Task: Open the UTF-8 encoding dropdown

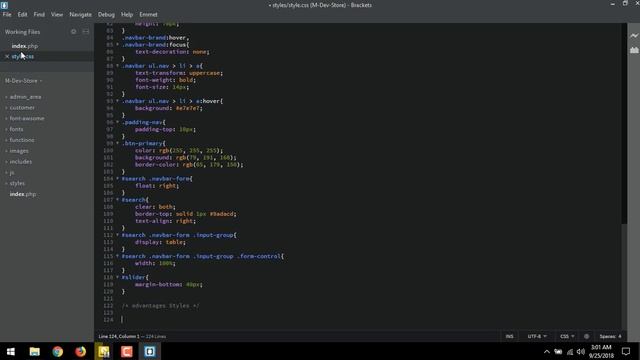Action: pos(537,336)
